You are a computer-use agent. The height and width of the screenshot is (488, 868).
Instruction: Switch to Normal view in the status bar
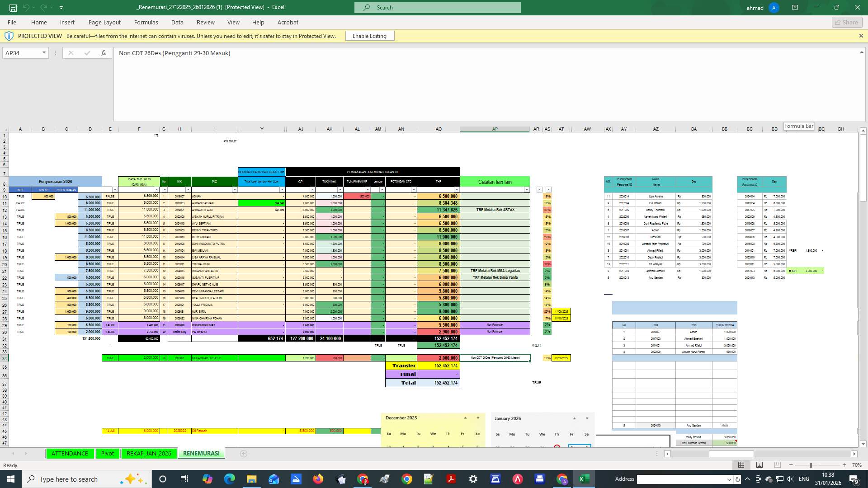click(x=741, y=465)
